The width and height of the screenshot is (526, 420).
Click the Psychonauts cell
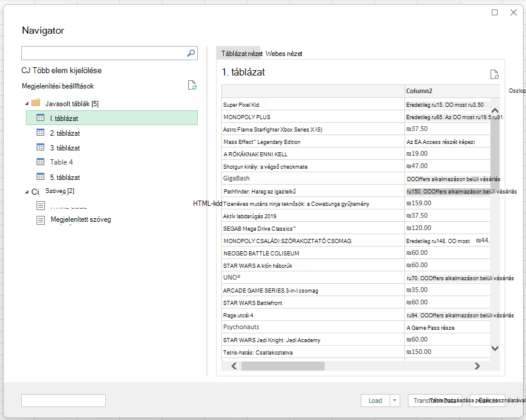pos(313,327)
